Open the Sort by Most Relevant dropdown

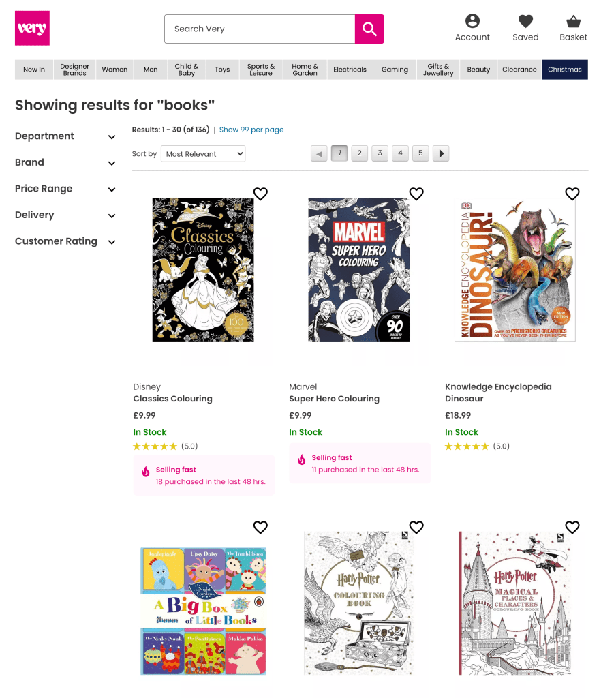[203, 154]
